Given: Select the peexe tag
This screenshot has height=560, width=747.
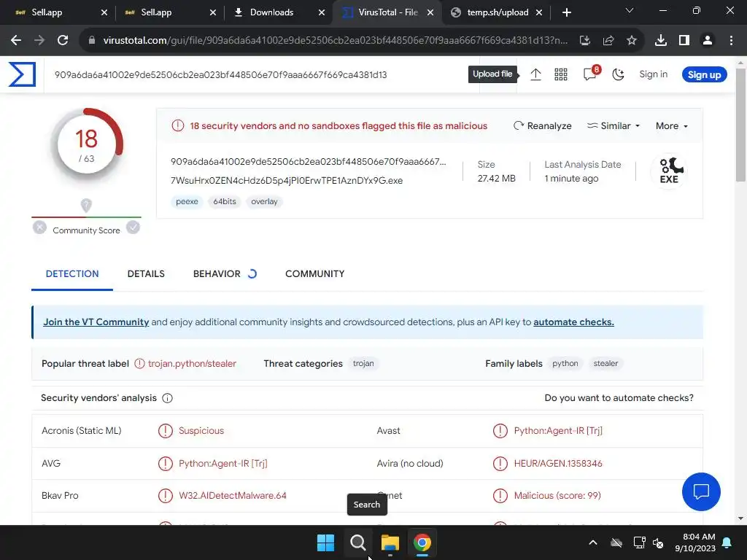Looking at the screenshot, I should pyautogui.click(x=187, y=201).
